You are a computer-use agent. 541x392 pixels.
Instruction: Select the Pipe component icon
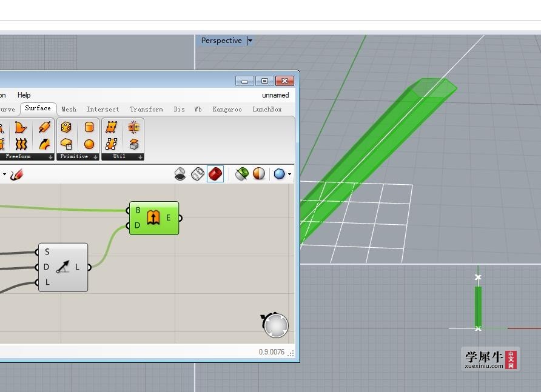44,127
